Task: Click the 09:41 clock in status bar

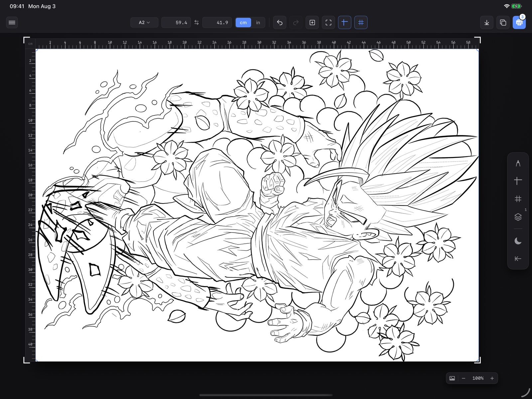Action: click(17, 6)
